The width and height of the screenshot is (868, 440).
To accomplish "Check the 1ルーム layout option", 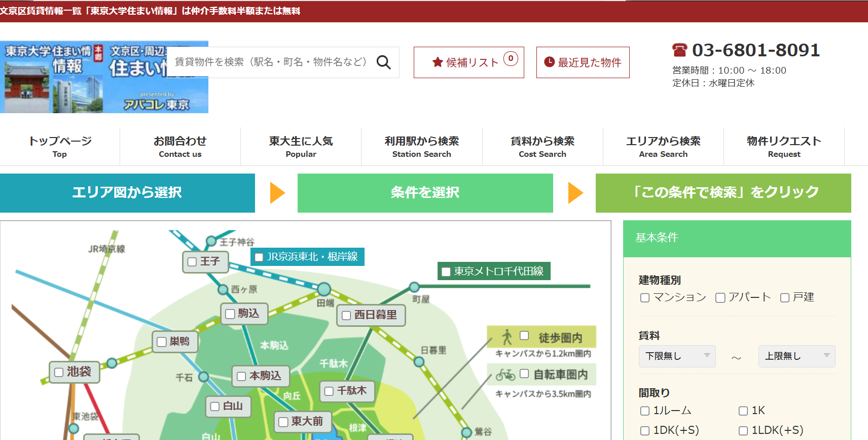I will tap(645, 411).
